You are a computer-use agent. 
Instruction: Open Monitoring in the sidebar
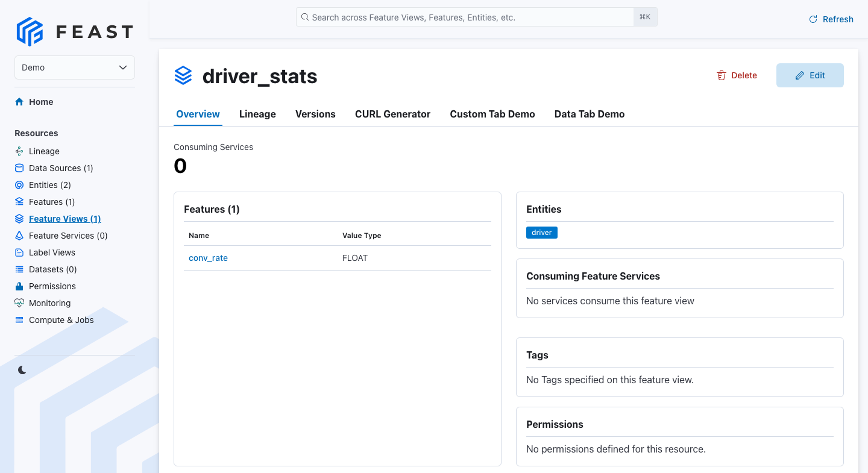pyautogui.click(x=49, y=303)
